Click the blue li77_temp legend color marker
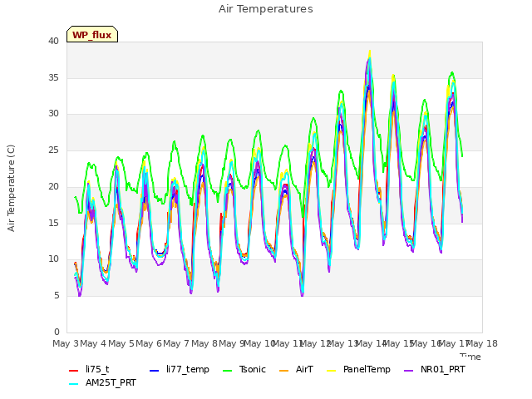Screen dimensions: 532x399 [155, 371]
